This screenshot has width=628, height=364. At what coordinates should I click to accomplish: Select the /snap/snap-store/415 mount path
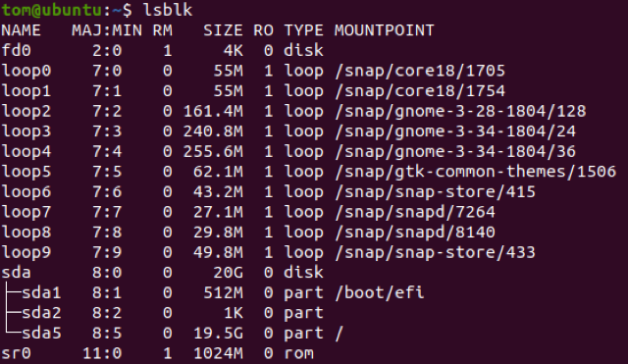point(435,191)
